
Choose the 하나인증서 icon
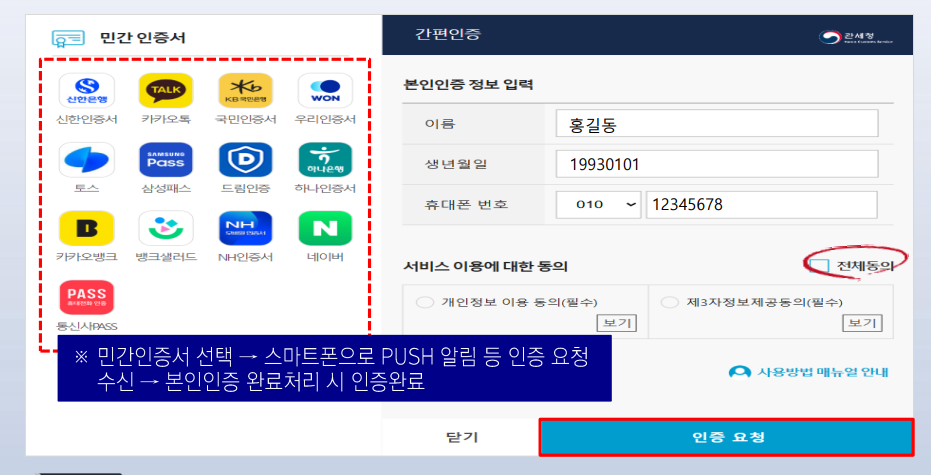(325, 160)
